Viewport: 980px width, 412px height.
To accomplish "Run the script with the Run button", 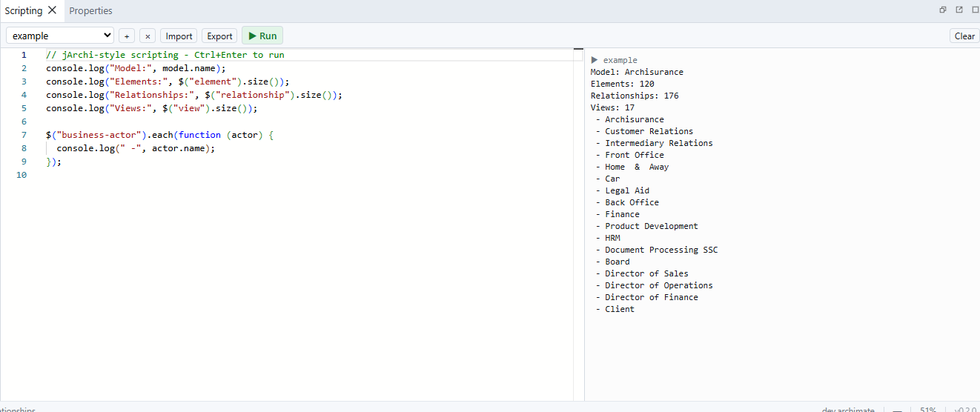I will pyautogui.click(x=262, y=36).
